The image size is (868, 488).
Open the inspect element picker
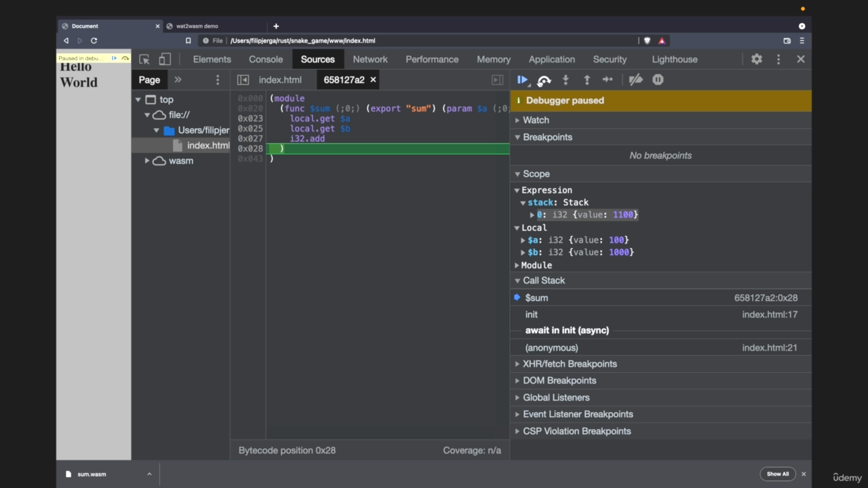click(x=144, y=60)
